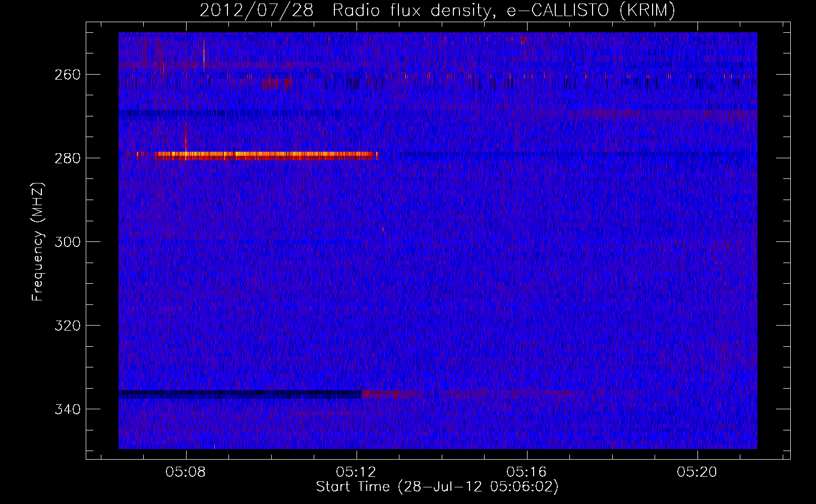Click the 340 frequency tick label
The width and height of the screenshot is (816, 504).
point(68,409)
